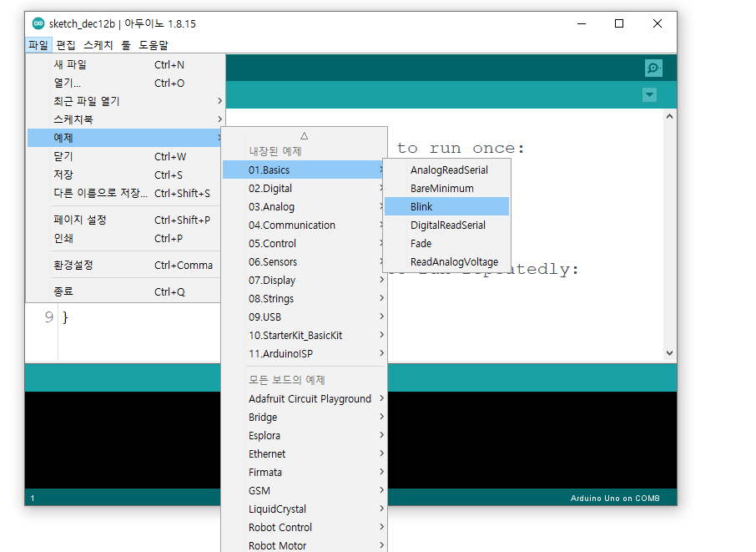Click the Arduino Uno on COM8 status text

pyautogui.click(x=615, y=498)
